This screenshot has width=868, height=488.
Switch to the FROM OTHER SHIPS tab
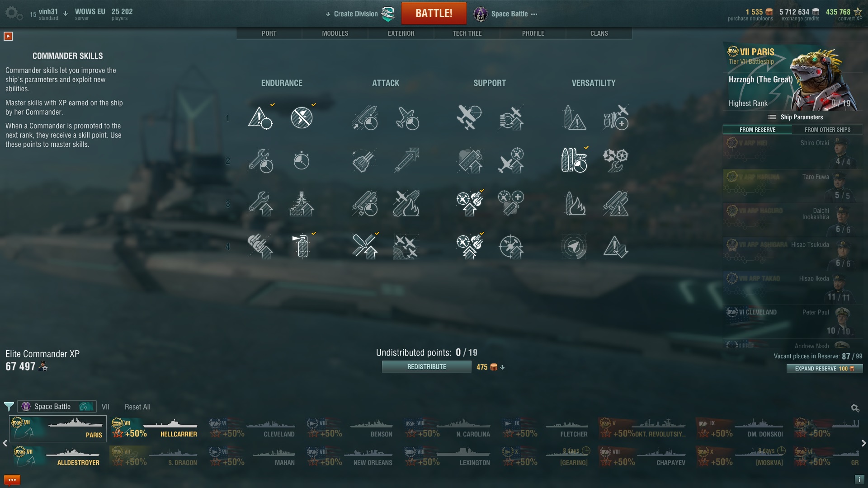point(827,130)
